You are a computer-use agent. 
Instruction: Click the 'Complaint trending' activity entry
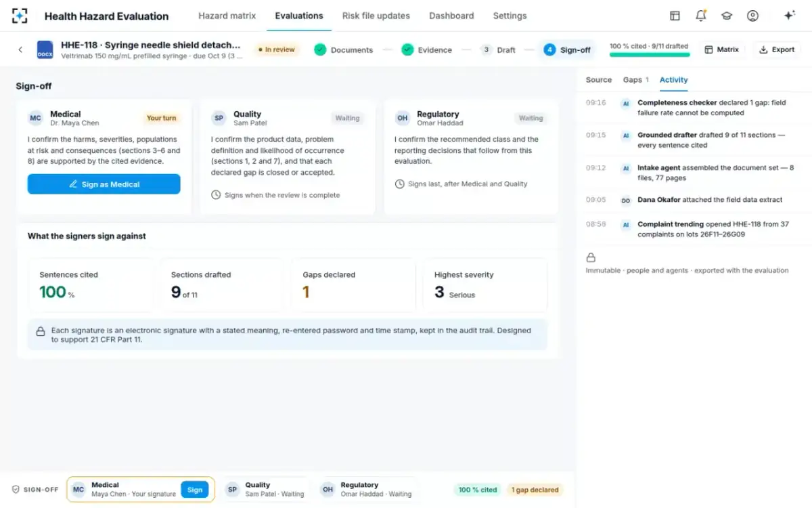point(694,229)
